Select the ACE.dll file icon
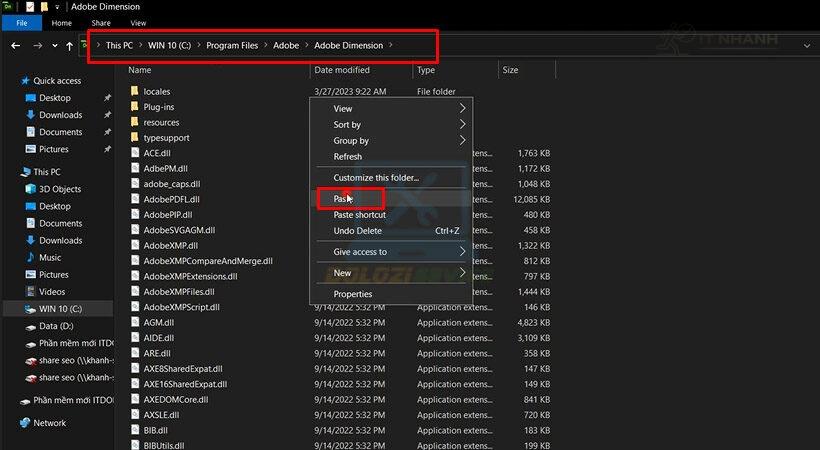This screenshot has width=820, height=450. [x=134, y=153]
